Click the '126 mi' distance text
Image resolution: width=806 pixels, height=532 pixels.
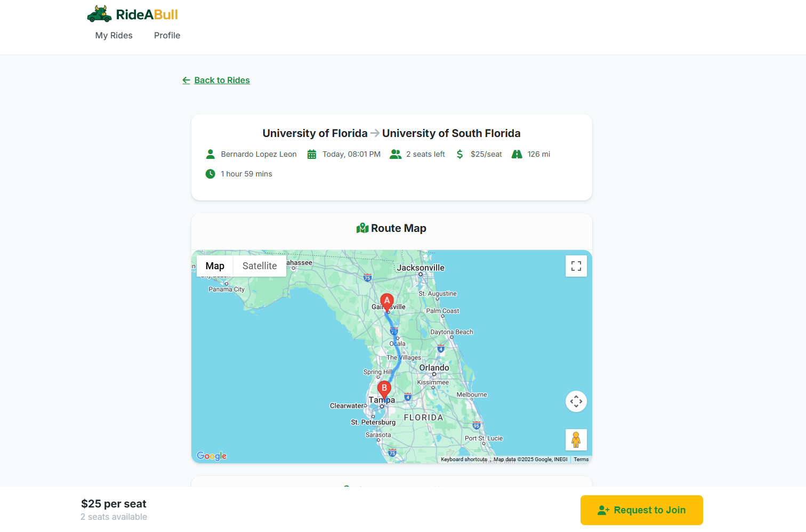(539, 154)
